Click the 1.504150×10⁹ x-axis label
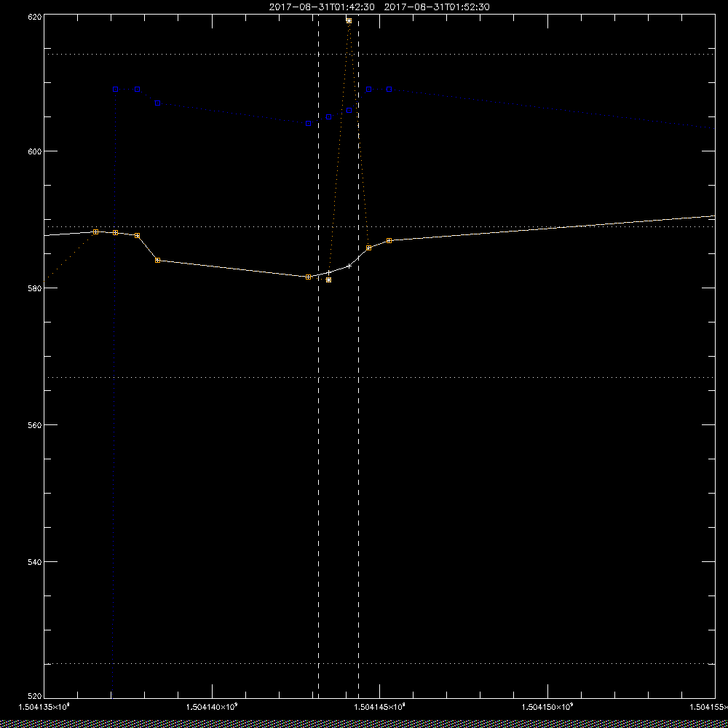This screenshot has width=728, height=728. coord(548,707)
